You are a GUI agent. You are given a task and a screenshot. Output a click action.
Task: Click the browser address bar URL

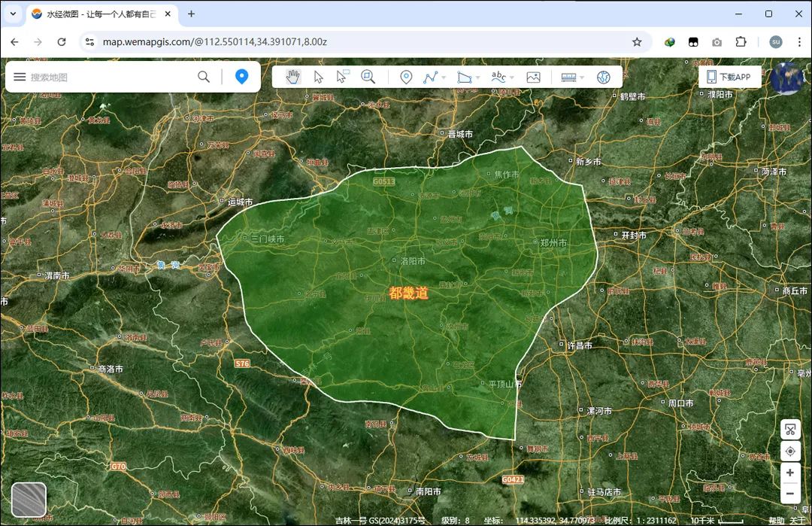pyautogui.click(x=214, y=42)
